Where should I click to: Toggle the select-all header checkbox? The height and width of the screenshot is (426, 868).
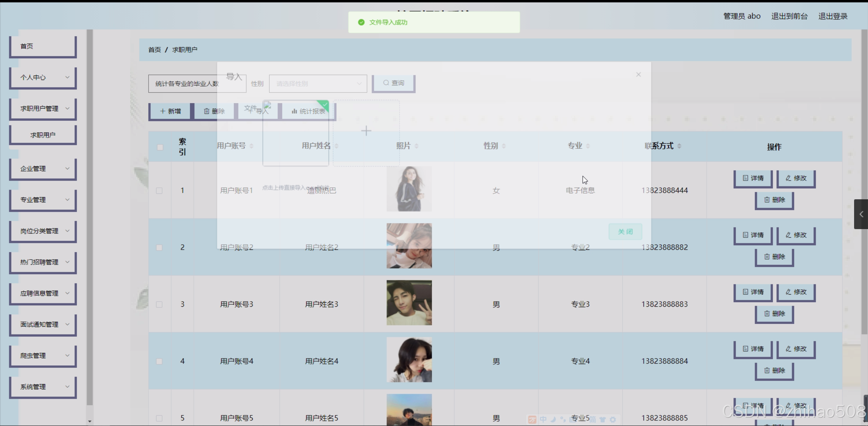coord(160,147)
